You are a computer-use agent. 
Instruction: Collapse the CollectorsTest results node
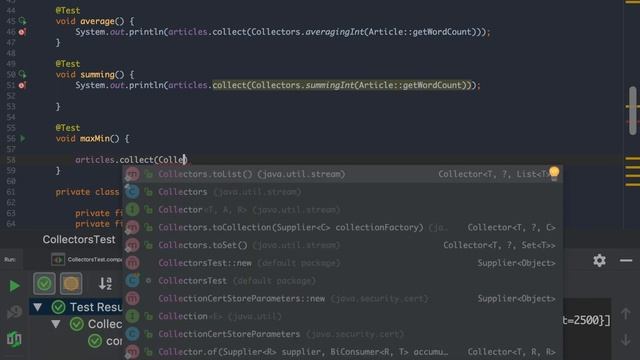click(x=56, y=324)
